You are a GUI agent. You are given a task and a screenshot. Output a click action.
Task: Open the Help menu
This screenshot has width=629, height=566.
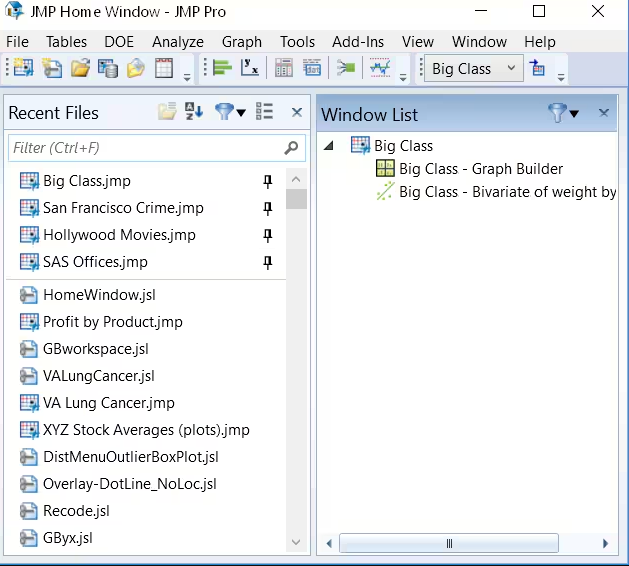click(540, 42)
